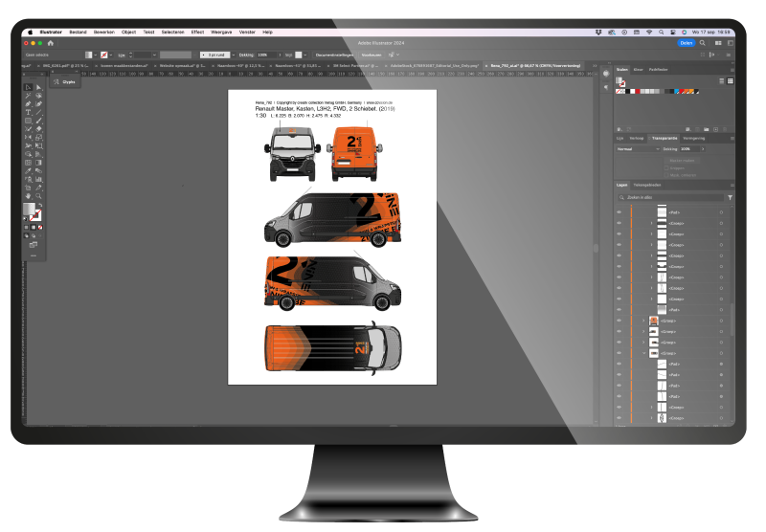Open the Glyphs panel icon

click(56, 82)
